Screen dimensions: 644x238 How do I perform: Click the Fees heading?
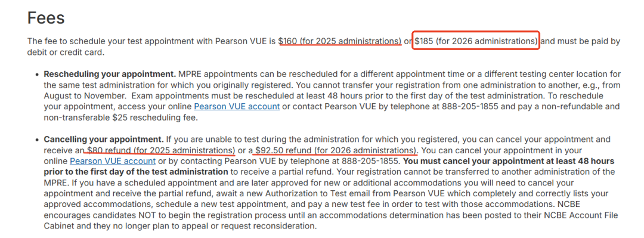coord(46,18)
